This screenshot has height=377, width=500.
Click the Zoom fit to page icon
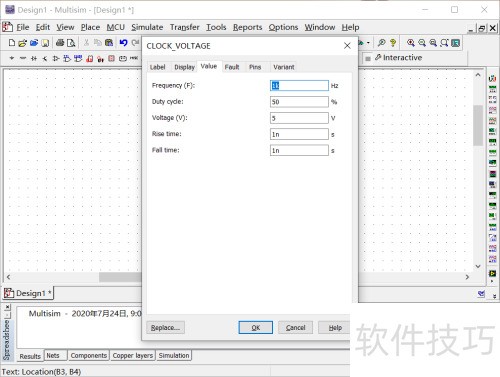(x=444, y=43)
